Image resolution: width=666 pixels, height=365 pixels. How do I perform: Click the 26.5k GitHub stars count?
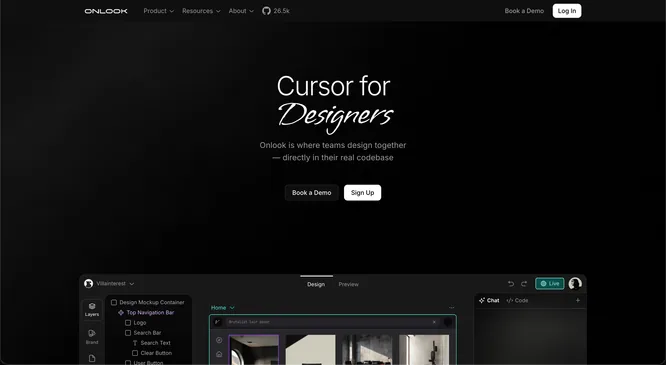[281, 11]
